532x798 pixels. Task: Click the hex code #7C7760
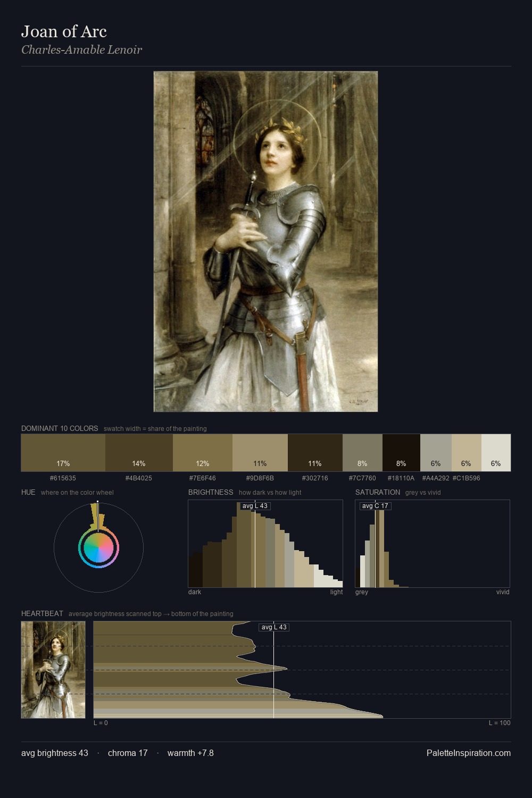pyautogui.click(x=362, y=478)
